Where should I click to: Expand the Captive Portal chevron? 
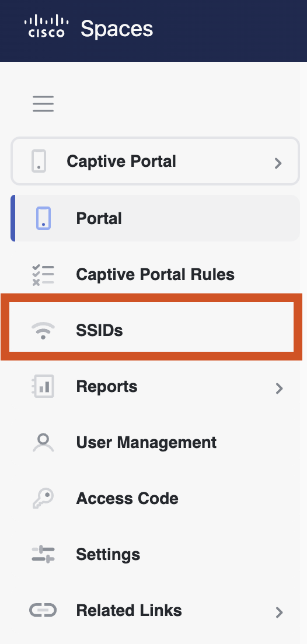278,163
